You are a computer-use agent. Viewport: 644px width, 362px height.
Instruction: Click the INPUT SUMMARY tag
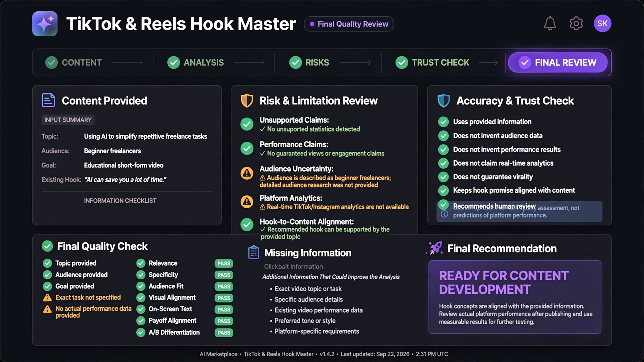[x=68, y=120]
